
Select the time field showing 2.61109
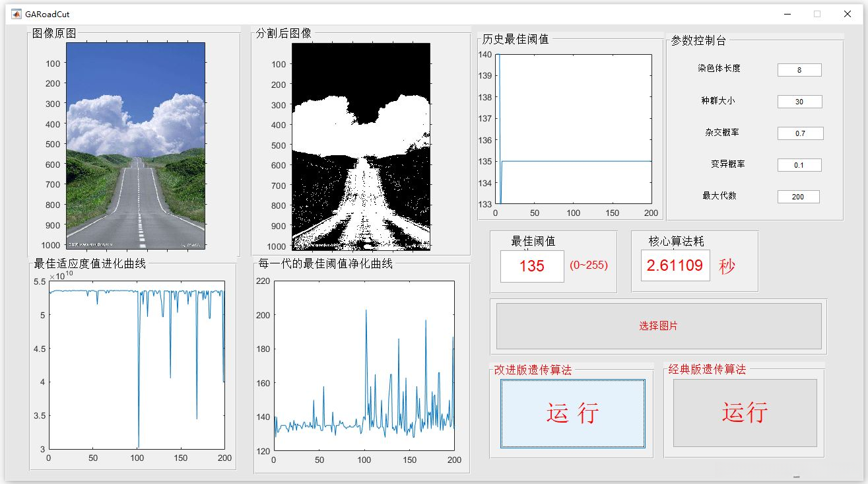coord(675,265)
